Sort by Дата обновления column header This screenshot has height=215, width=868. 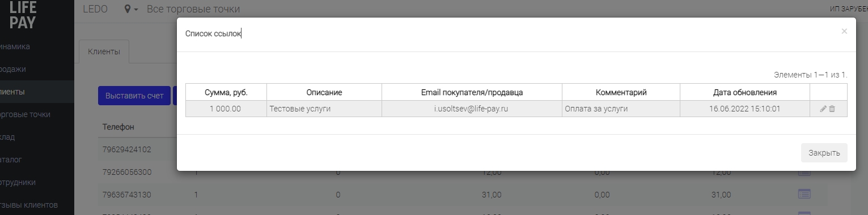(x=744, y=92)
